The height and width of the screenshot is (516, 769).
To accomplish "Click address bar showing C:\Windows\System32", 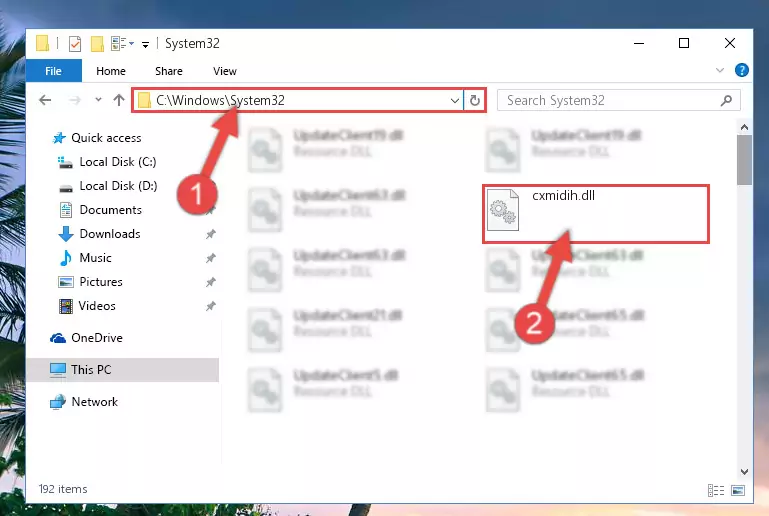I will (297, 100).
